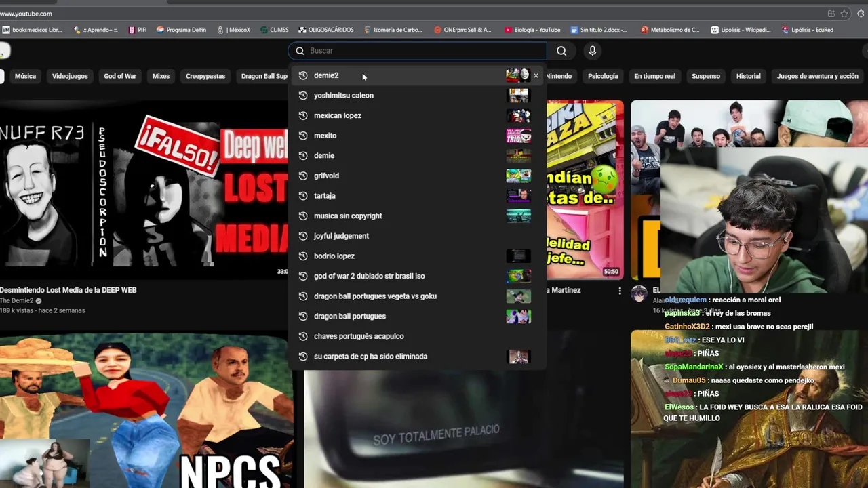This screenshot has height=488, width=868.
Task: Open Lipolisis - Wikipedia bookmark
Action: coord(741,30)
